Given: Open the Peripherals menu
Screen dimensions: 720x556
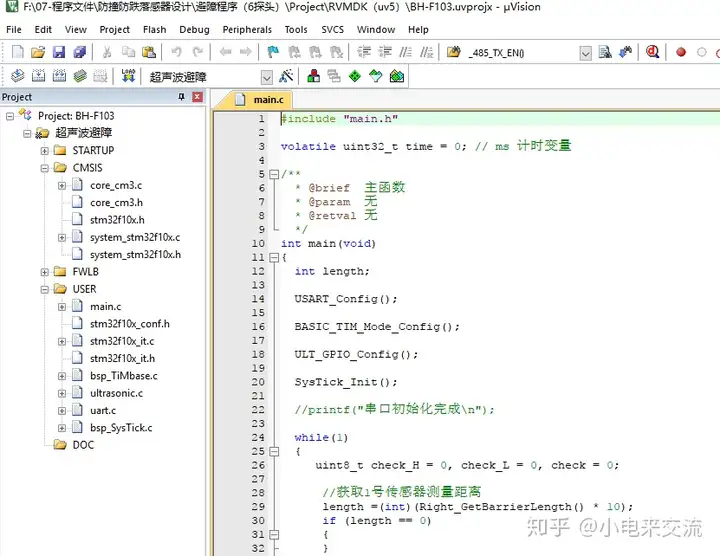Looking at the screenshot, I should [247, 29].
